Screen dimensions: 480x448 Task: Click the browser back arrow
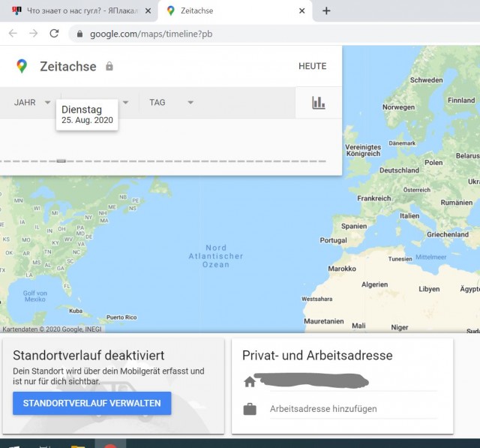pyautogui.click(x=13, y=33)
